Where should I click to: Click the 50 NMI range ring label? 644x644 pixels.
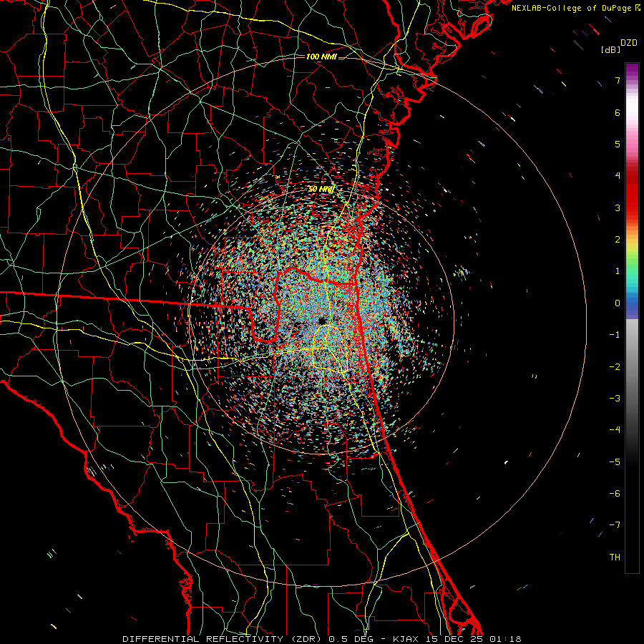(x=321, y=189)
